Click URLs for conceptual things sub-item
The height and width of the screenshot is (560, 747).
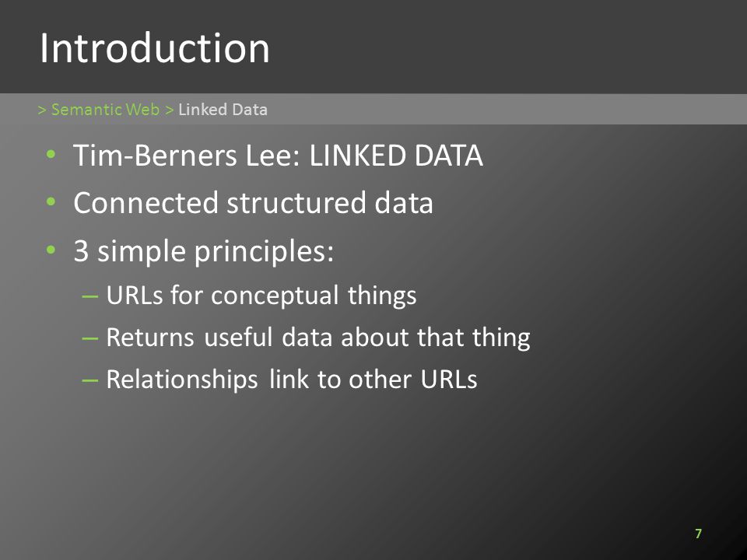pyautogui.click(x=261, y=296)
